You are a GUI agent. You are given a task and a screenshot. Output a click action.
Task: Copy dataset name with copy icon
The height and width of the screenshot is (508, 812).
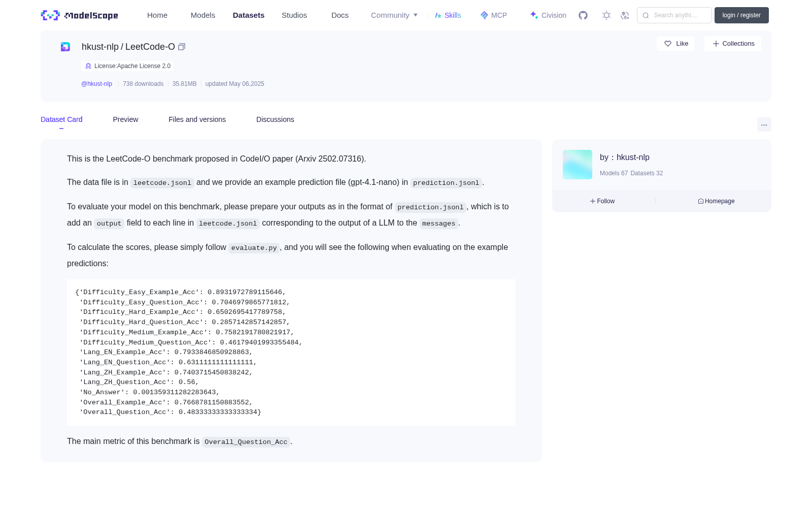182,47
